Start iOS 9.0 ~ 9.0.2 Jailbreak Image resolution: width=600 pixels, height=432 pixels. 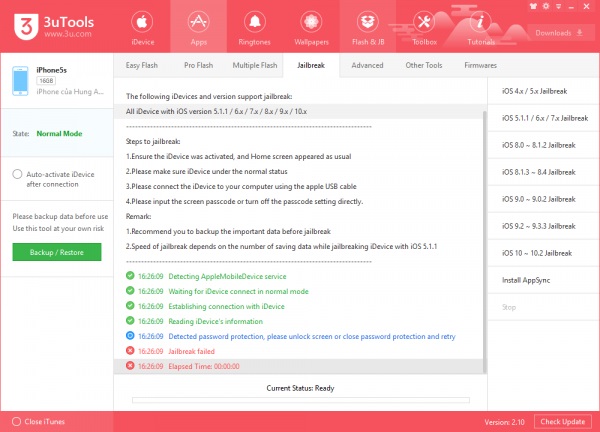(x=543, y=199)
